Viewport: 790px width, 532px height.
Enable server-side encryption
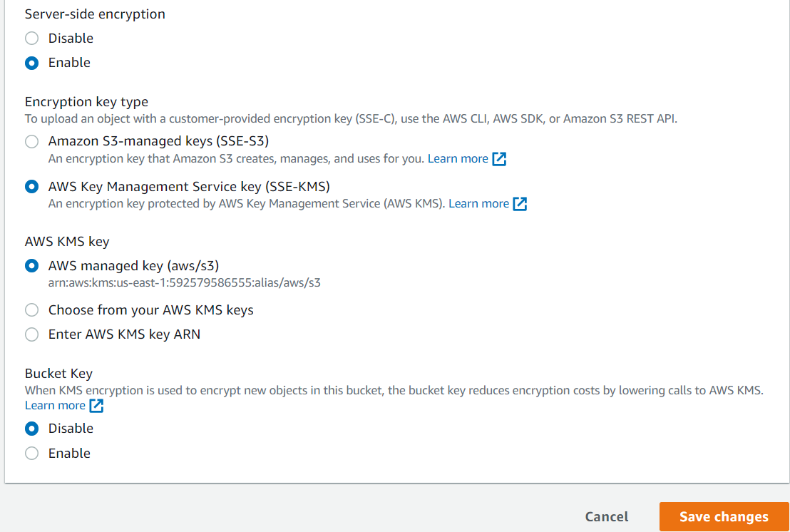tap(31, 63)
